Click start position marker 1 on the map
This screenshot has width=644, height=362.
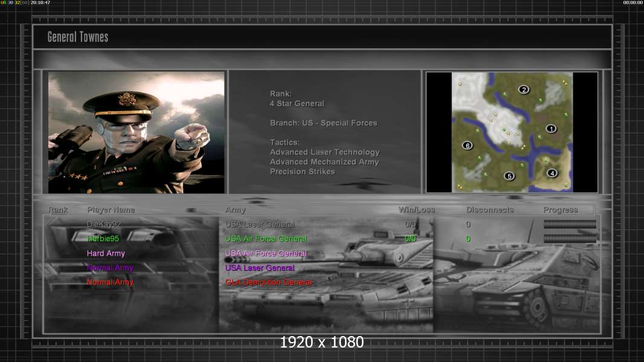tap(551, 129)
